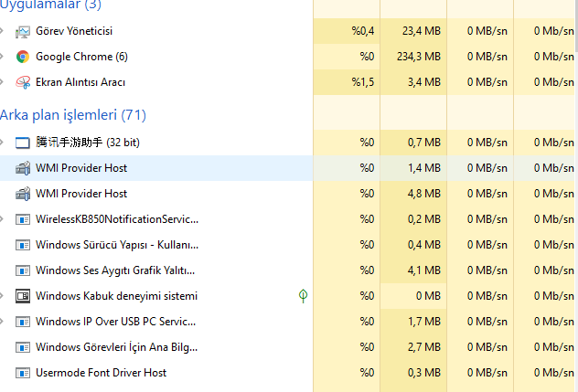Click the Arka plan işlemleri (71) heading
The width and height of the screenshot is (578, 392).
point(73,115)
